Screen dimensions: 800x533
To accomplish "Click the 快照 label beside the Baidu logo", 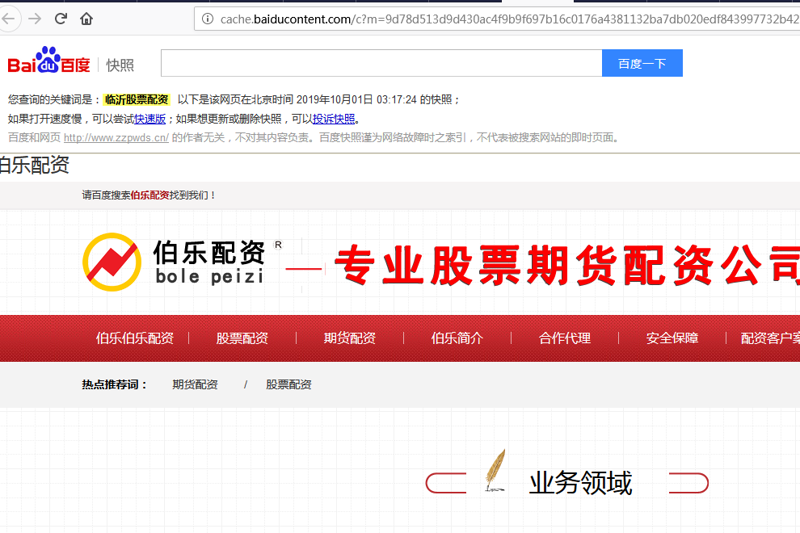I will (x=120, y=65).
